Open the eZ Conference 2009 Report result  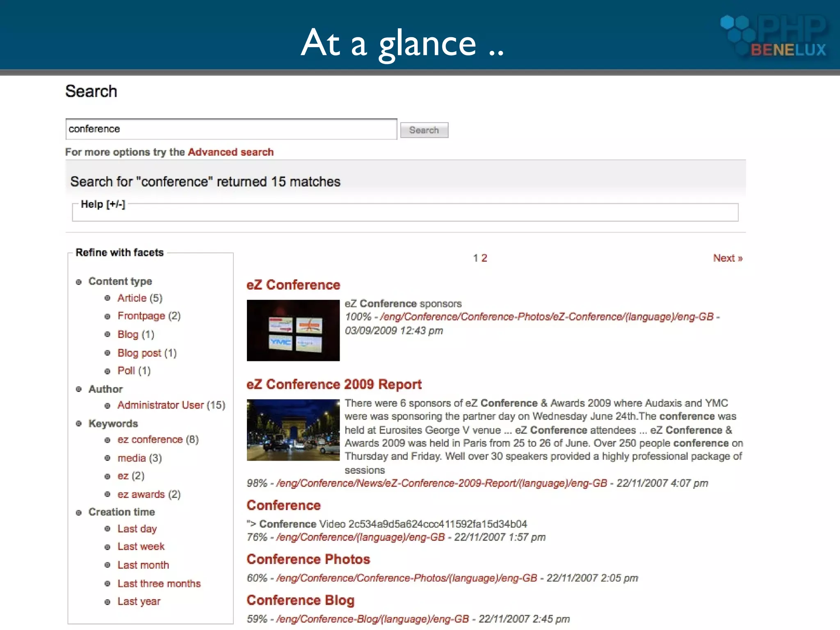334,384
